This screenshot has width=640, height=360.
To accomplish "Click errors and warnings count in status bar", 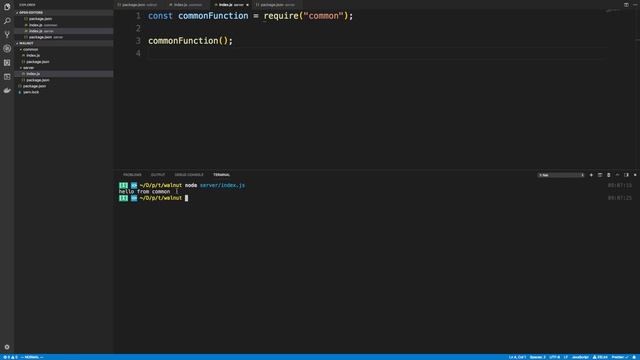I will tap(11, 357).
